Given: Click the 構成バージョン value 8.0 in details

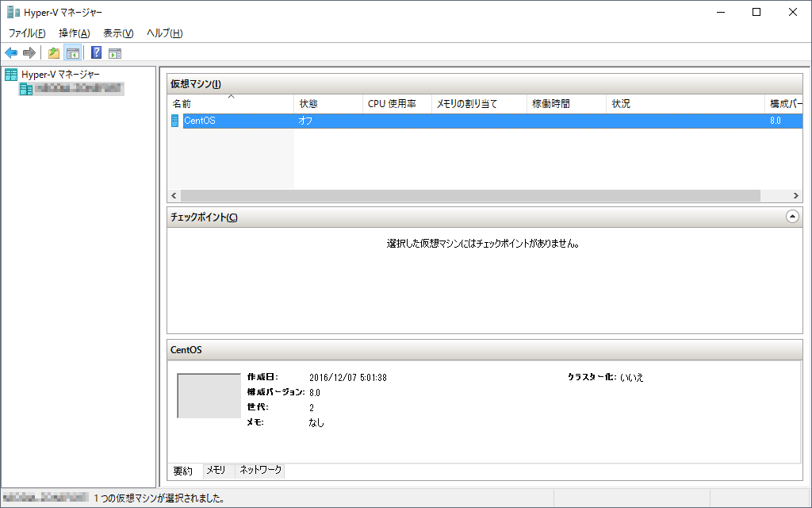Looking at the screenshot, I should 315,393.
